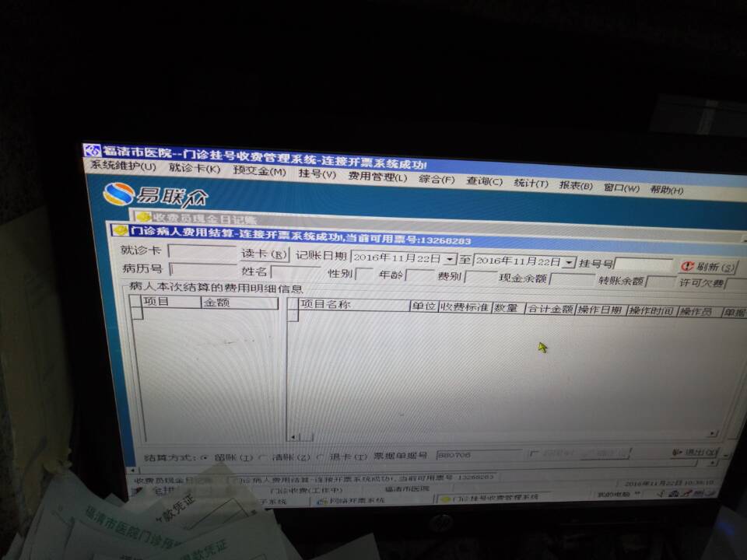Viewport: 747px width, 560px height.
Task: Click the red refresh icon on 刷新 button
Action: click(x=687, y=266)
